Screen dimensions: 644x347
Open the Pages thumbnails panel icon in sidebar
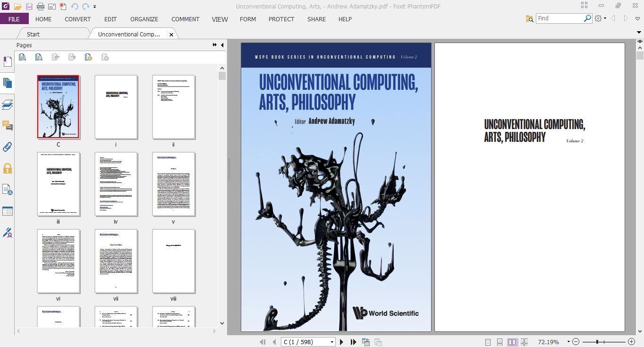coord(7,83)
